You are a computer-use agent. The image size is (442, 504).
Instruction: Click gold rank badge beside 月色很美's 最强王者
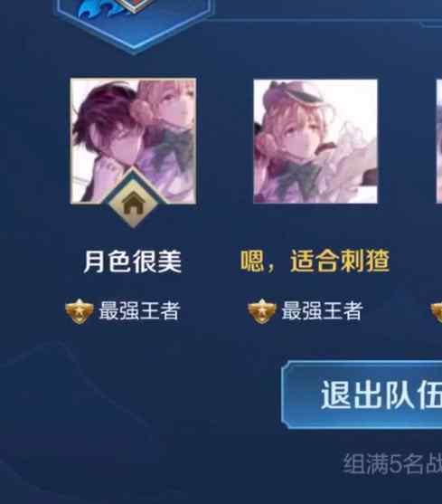click(x=80, y=311)
